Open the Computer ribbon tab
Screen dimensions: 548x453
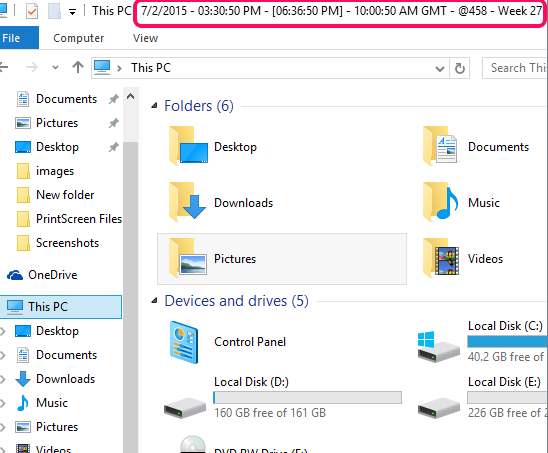(79, 38)
